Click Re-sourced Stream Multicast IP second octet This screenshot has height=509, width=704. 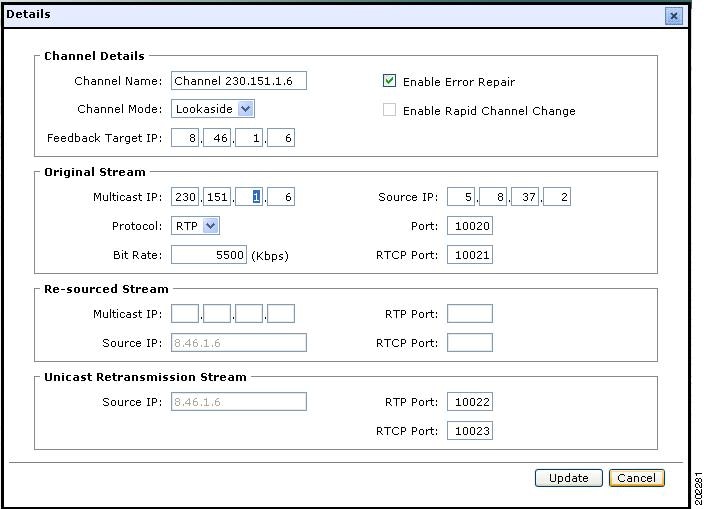point(217,314)
